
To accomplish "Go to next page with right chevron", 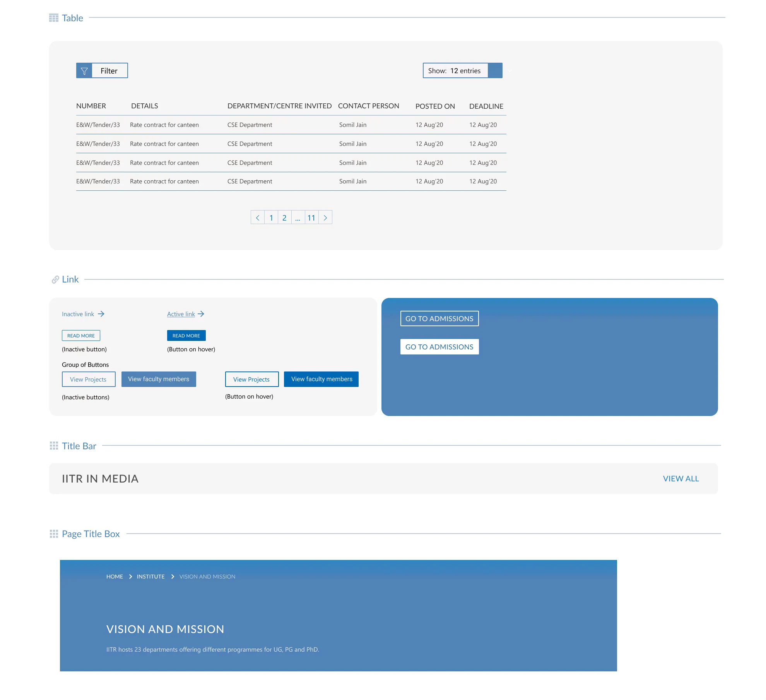I will (325, 217).
